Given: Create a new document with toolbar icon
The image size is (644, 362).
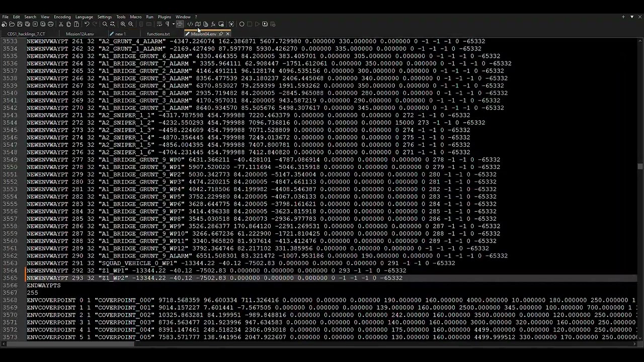Looking at the screenshot, I should [x=4, y=24].
